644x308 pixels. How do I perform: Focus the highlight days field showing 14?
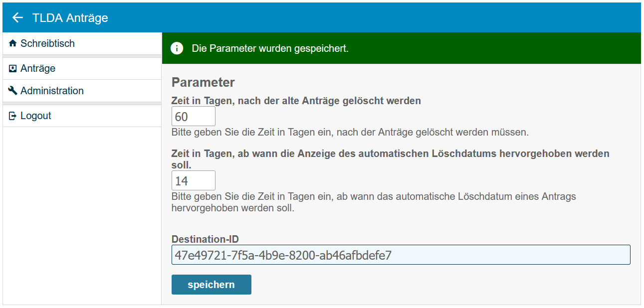(x=193, y=180)
